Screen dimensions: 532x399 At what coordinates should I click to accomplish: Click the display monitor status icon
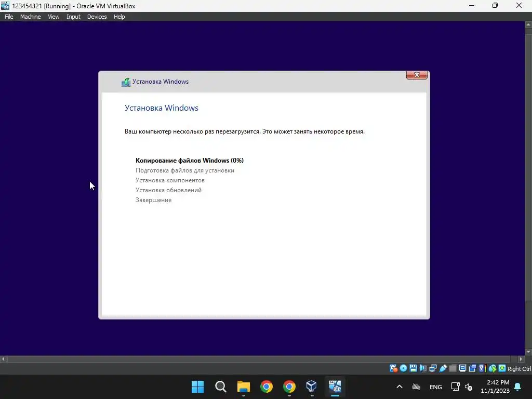pyautogui.click(x=462, y=368)
